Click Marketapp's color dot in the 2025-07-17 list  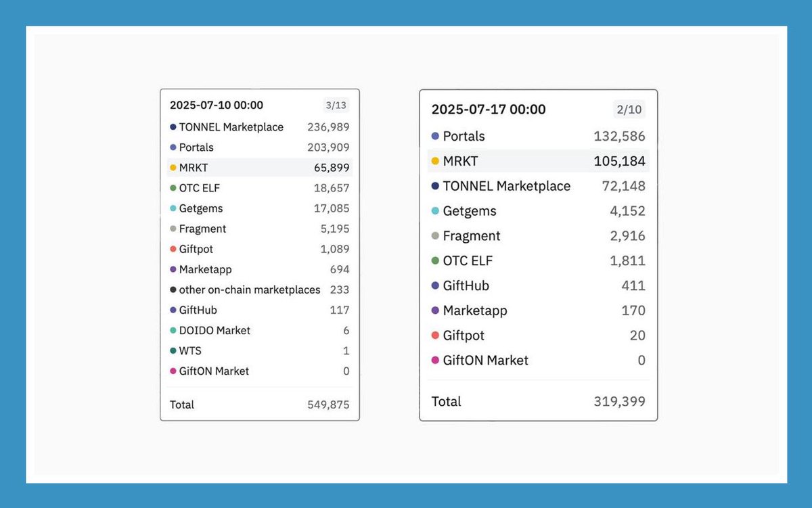pyautogui.click(x=435, y=310)
